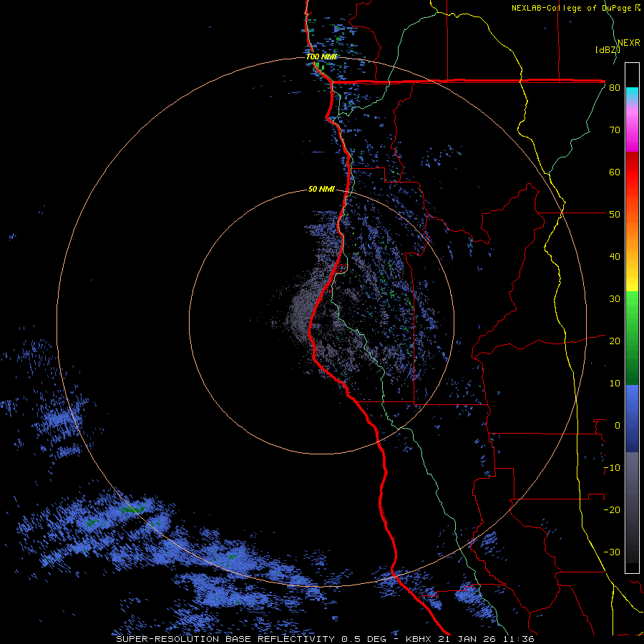Click the -20 value on dBZ scale
Viewport: 644px width, 644px height.
pyautogui.click(x=612, y=509)
